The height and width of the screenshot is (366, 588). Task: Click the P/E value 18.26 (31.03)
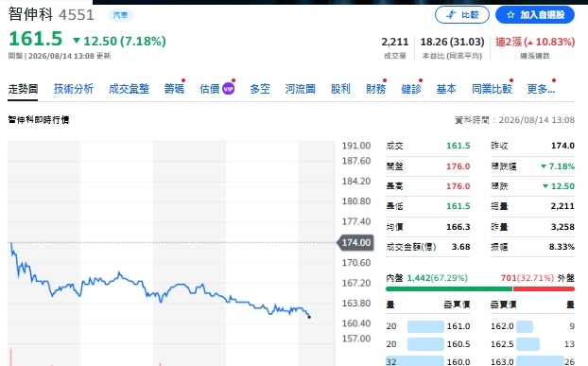tap(452, 42)
